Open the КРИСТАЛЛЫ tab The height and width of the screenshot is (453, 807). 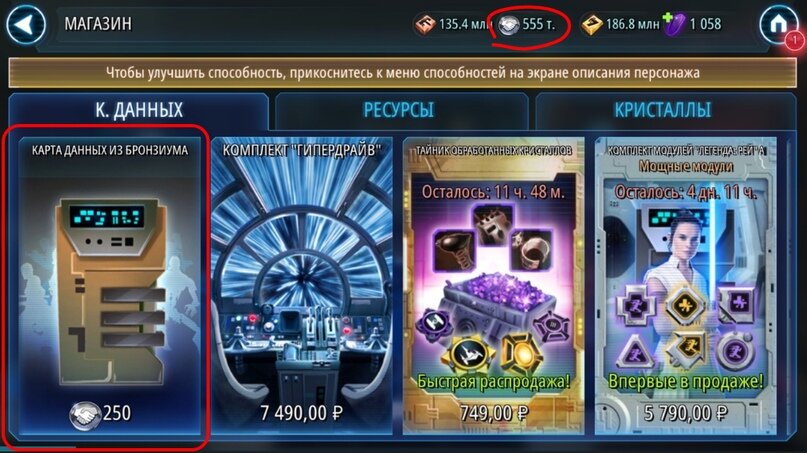[663, 110]
